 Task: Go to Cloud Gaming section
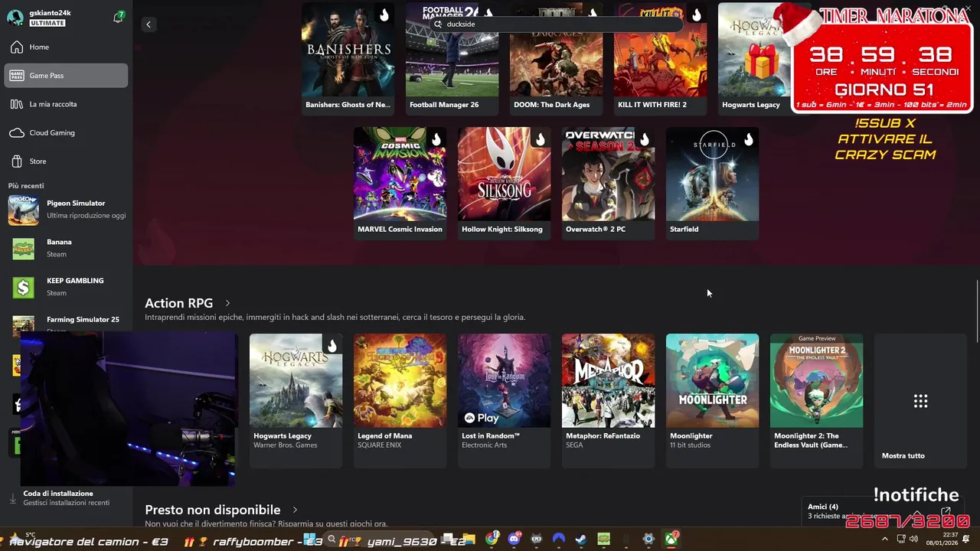[66, 132]
